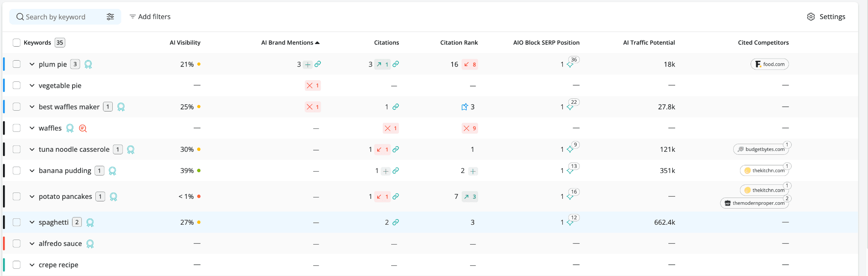The height and width of the screenshot is (276, 868).
Task: Open themodernproper.com competitor chip
Action: click(x=754, y=203)
